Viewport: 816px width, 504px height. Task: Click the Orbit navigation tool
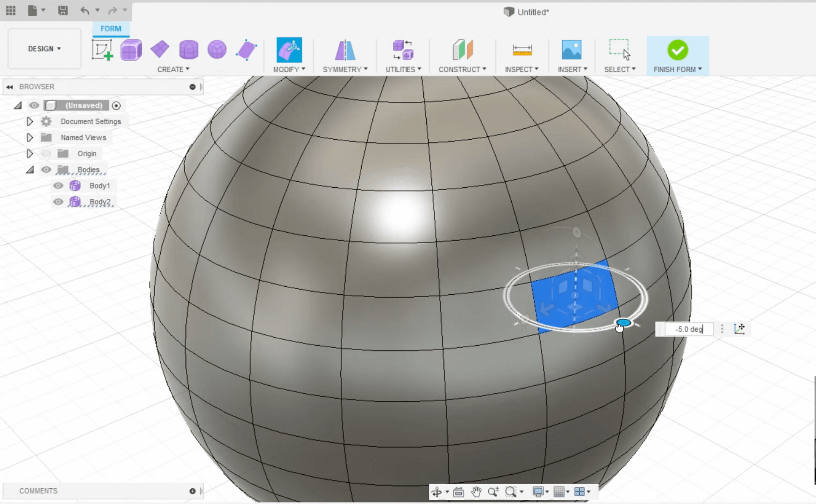click(x=436, y=492)
